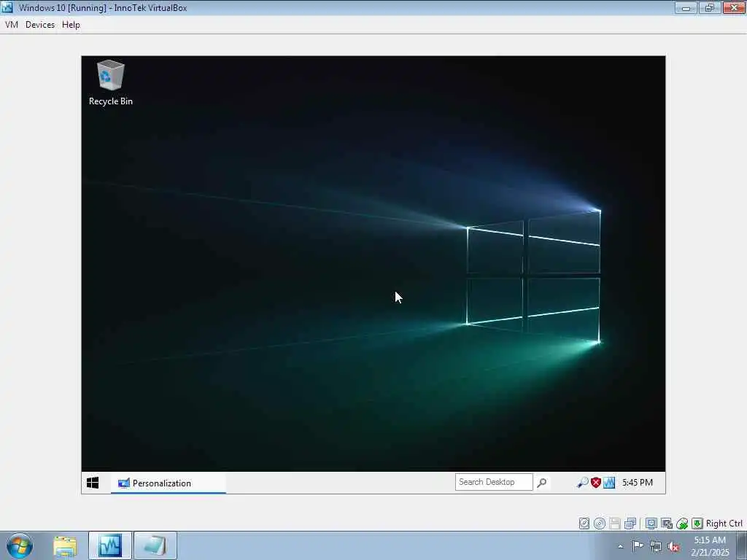Click the blue VirtualBox tray icon in guest
The height and width of the screenshot is (560, 747).
[609, 483]
